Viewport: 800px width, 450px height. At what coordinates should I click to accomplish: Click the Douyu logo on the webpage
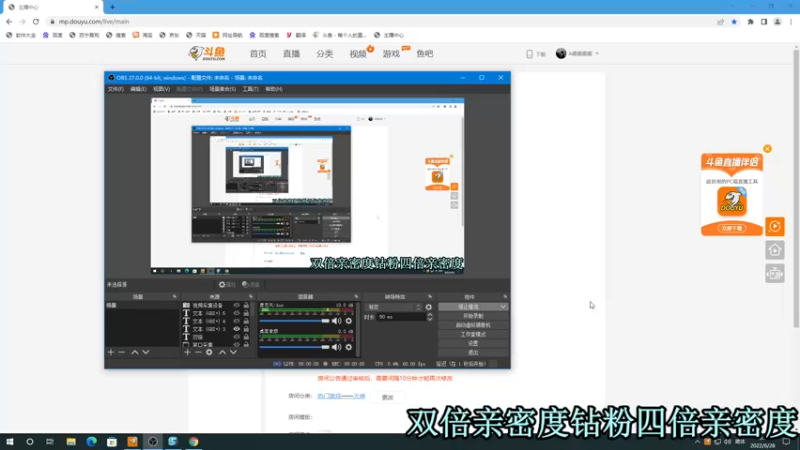point(207,53)
